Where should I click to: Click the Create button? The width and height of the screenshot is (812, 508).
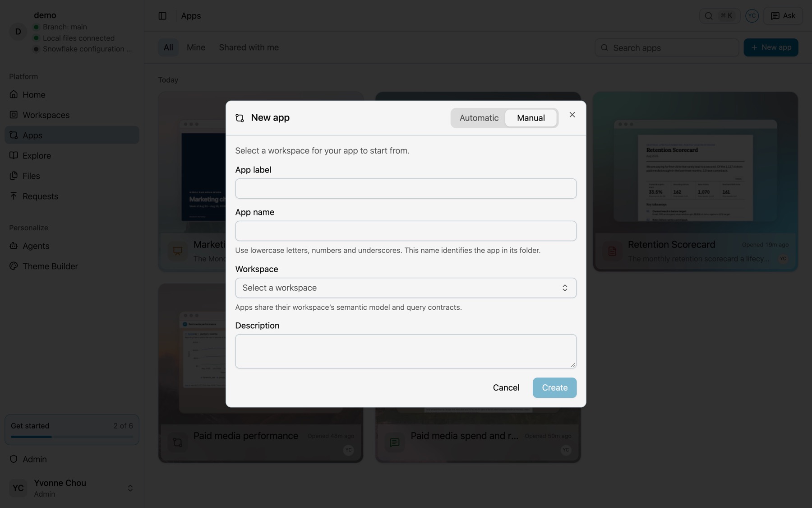(x=555, y=387)
